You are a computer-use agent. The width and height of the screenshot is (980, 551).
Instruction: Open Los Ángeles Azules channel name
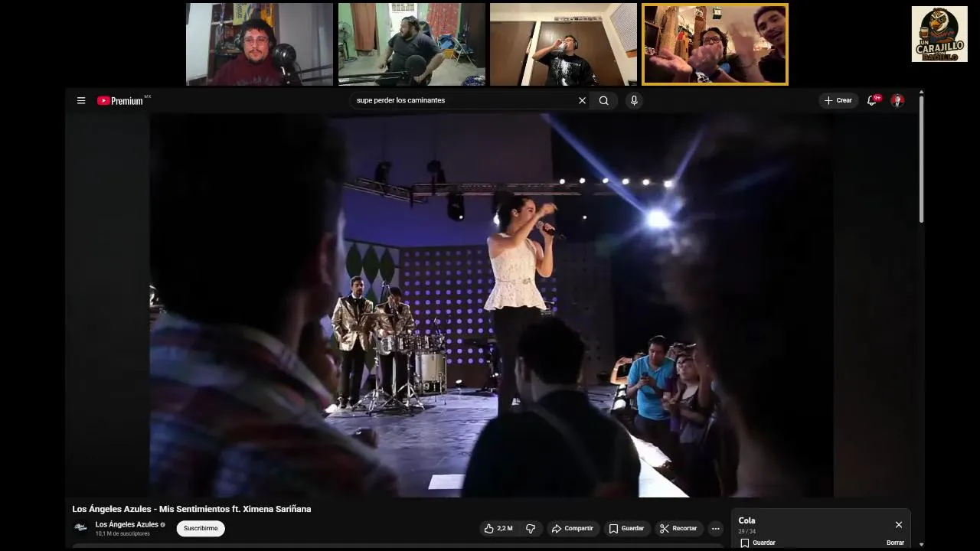(x=127, y=524)
